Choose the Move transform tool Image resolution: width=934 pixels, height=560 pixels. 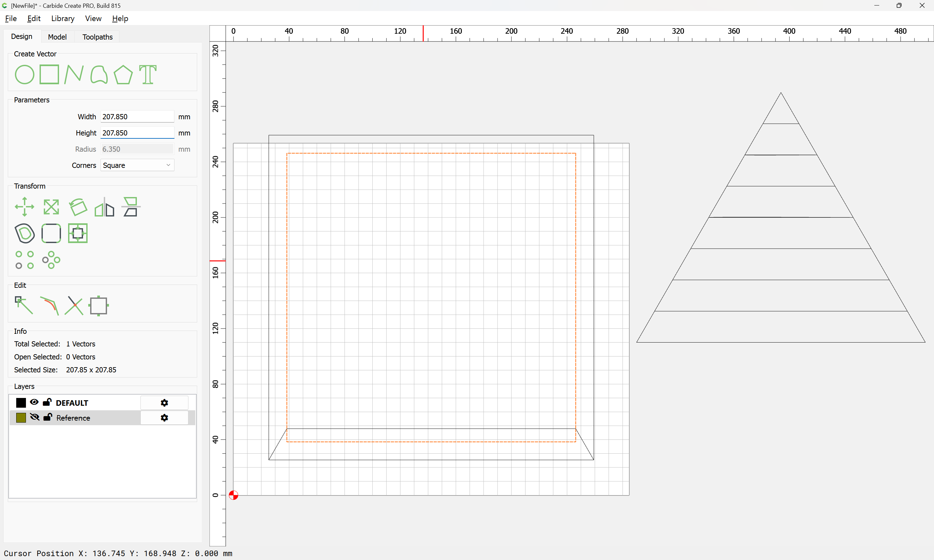(x=25, y=207)
